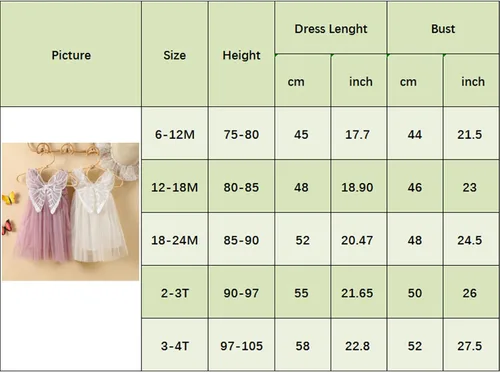The image size is (500, 372).
Task: Click bust cm value '46'
Action: [415, 187]
